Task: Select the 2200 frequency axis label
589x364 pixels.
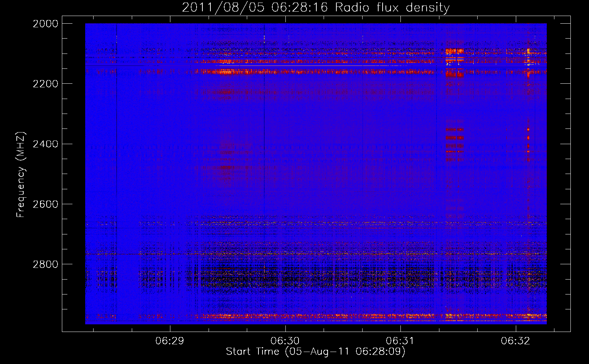Action: click(46, 84)
